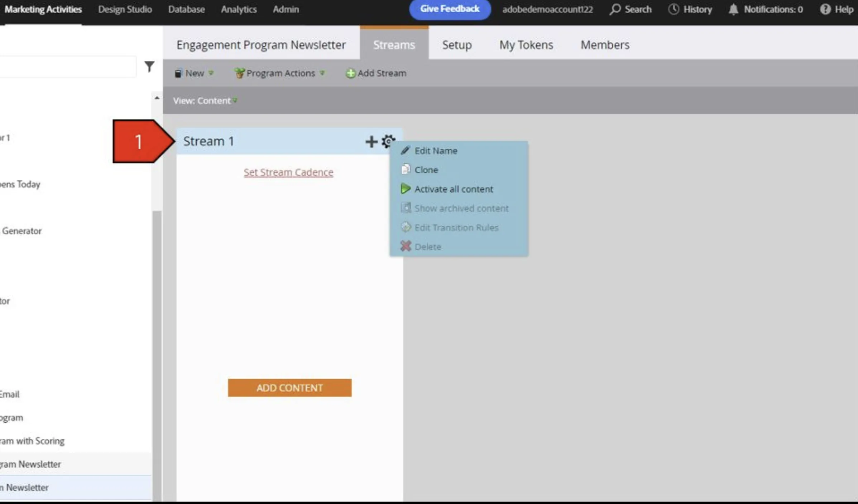Select the 'ens Today' tree item
The height and width of the screenshot is (504, 858).
20,184
